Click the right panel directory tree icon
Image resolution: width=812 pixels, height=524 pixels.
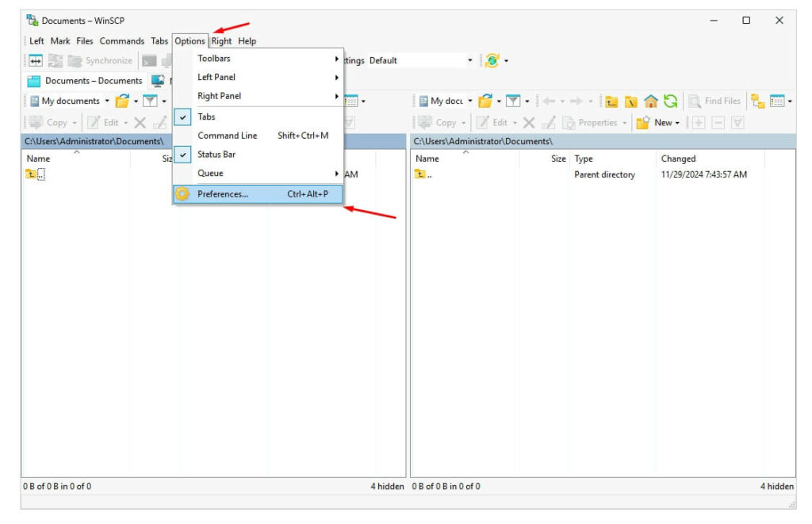[757, 101]
